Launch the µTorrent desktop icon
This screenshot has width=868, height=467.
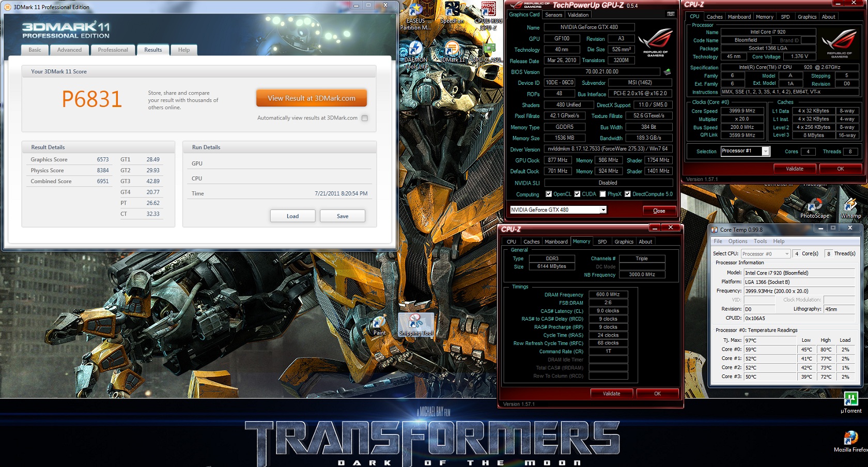tap(851, 403)
